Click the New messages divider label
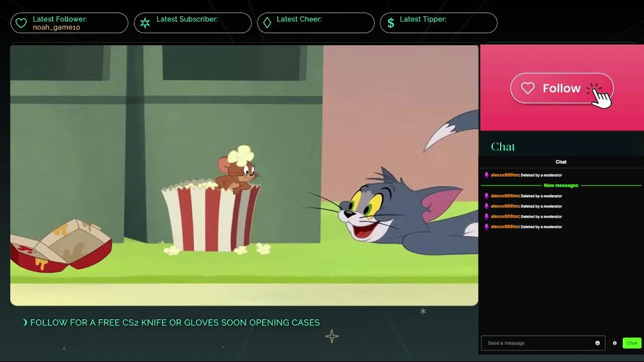 (561, 186)
